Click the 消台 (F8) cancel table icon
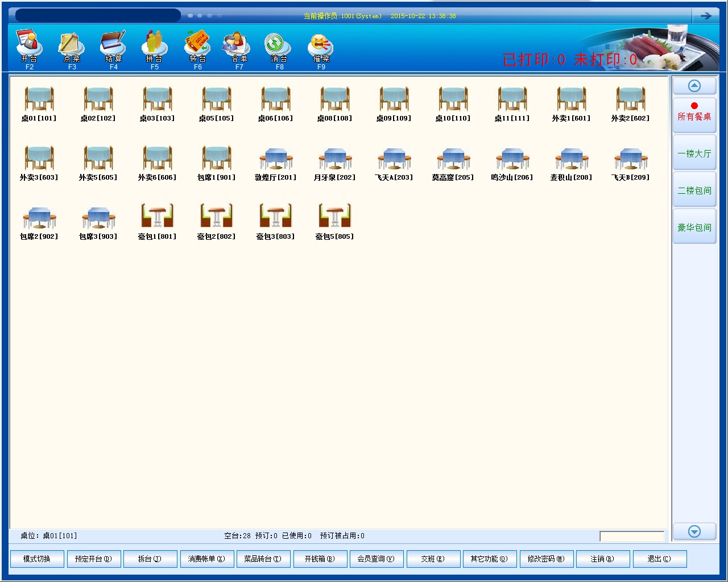The height and width of the screenshot is (582, 728). [279, 48]
